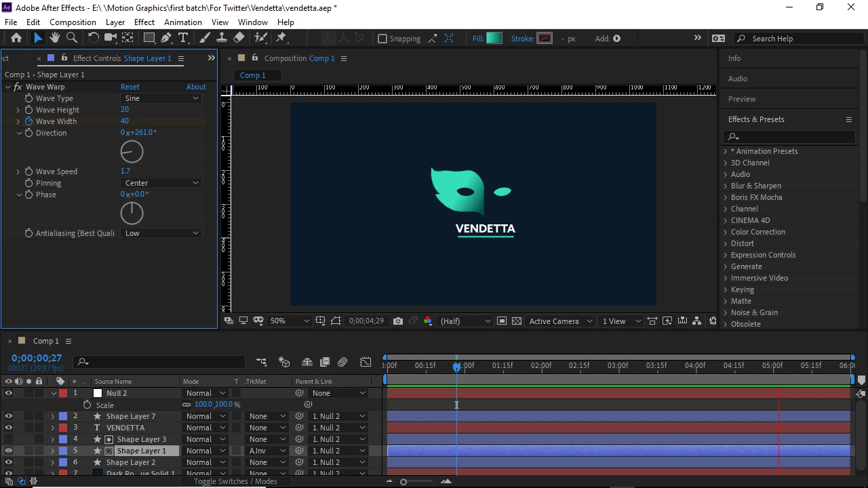
Task: Hide the Shape Layer 1 eye
Action: click(9, 451)
